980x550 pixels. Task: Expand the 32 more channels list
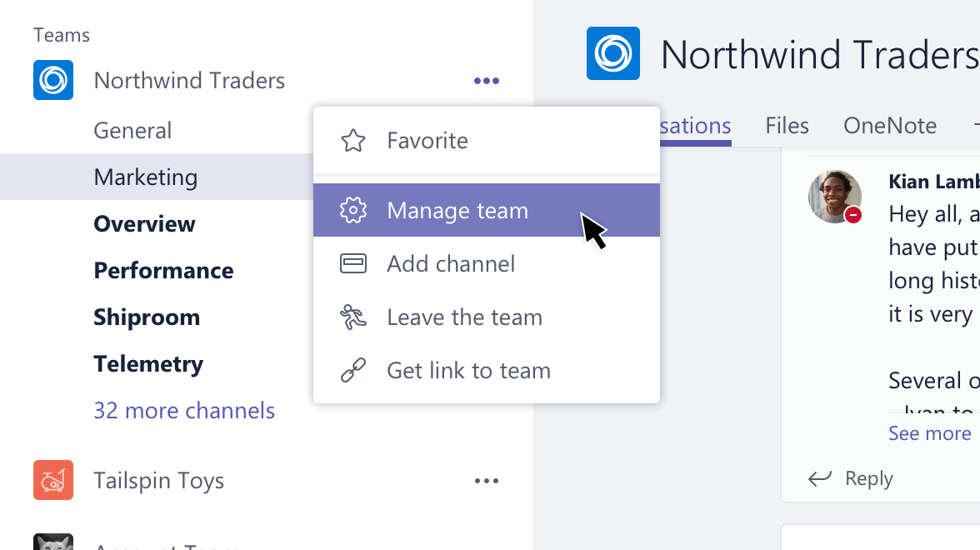[x=184, y=410]
